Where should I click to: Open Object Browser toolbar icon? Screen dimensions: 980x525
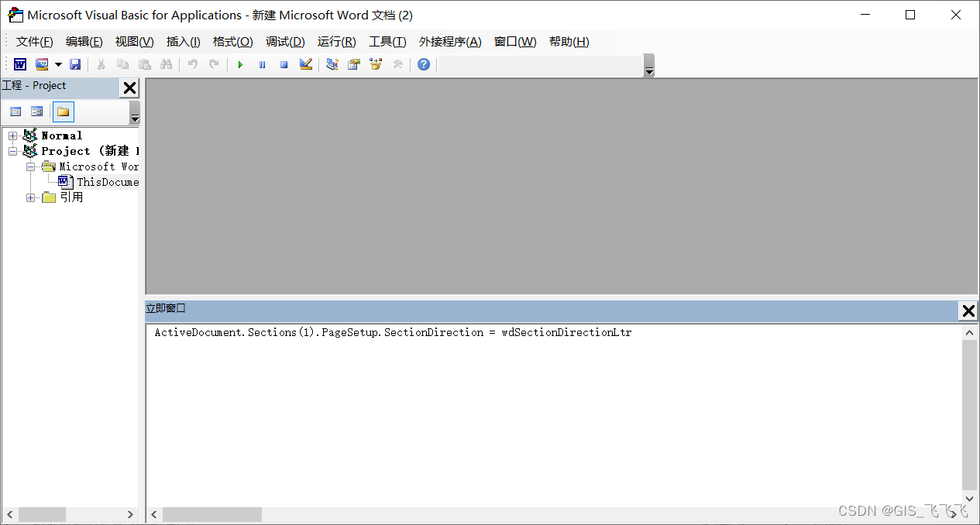376,64
